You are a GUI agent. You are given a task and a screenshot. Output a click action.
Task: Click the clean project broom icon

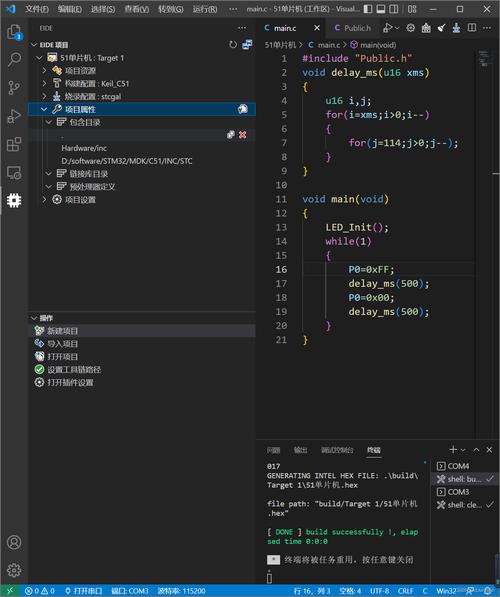coord(441,28)
